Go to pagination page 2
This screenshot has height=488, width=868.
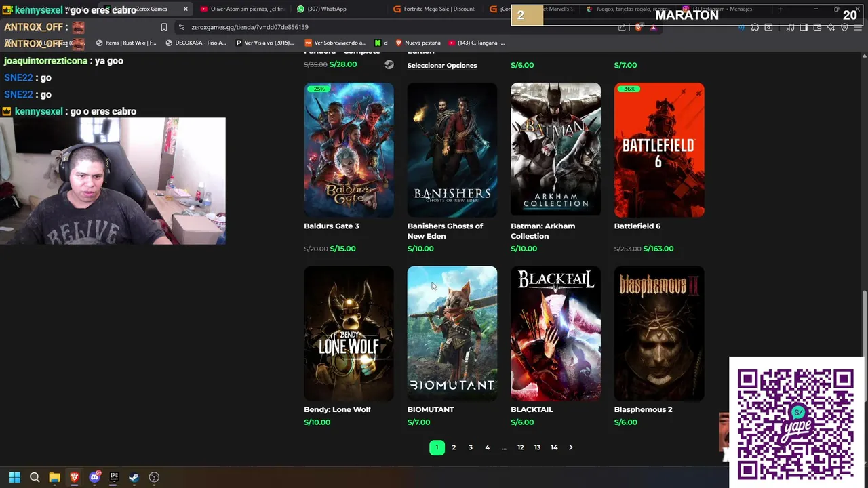tap(454, 447)
